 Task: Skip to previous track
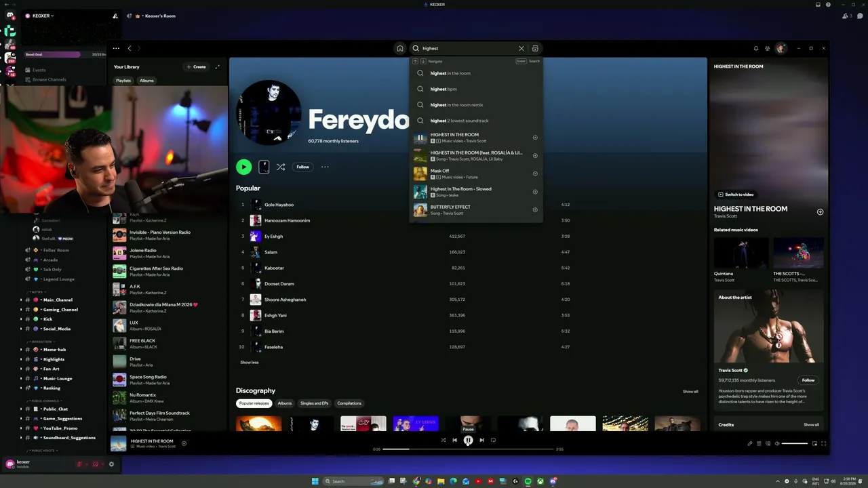click(455, 440)
